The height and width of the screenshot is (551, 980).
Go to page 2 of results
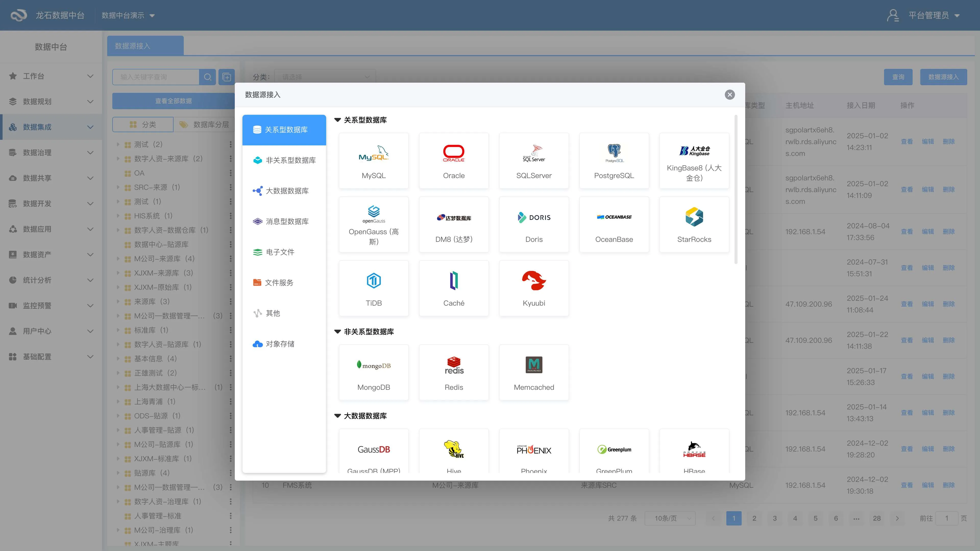(754, 518)
